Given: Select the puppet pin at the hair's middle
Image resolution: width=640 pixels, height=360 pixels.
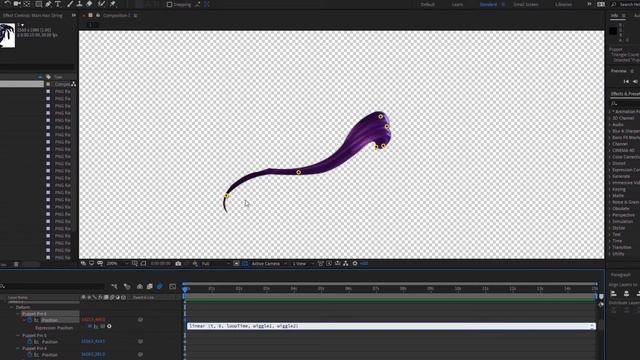Looking at the screenshot, I should tap(298, 172).
